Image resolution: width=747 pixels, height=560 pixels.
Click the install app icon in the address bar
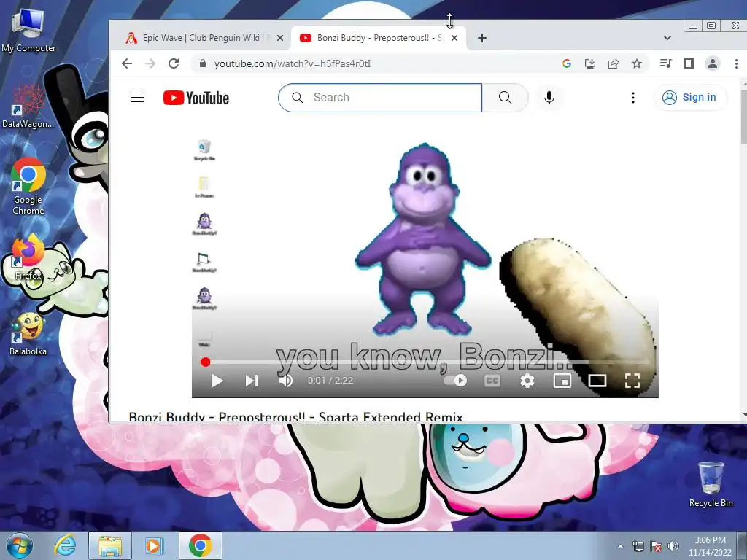click(589, 63)
